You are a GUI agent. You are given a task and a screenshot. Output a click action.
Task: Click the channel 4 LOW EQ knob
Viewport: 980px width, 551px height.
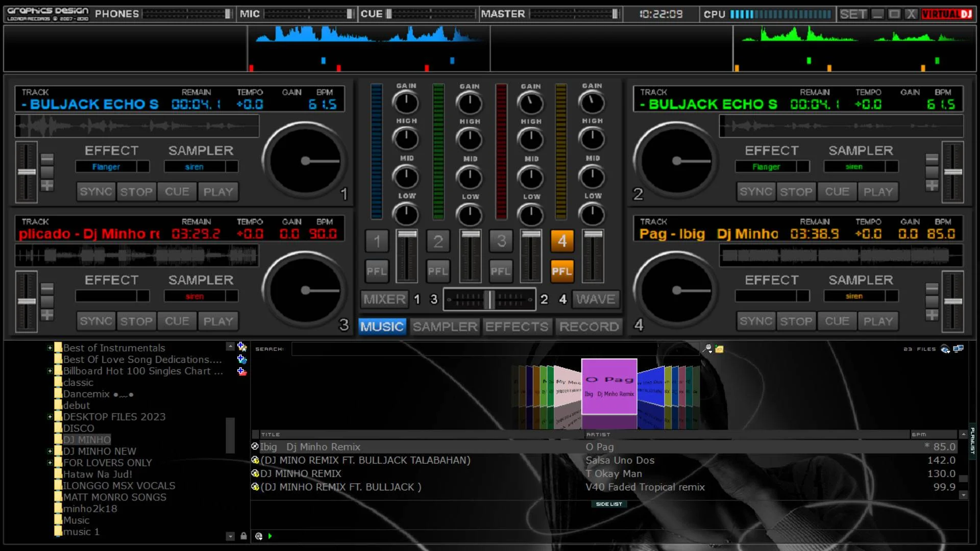coord(592,215)
